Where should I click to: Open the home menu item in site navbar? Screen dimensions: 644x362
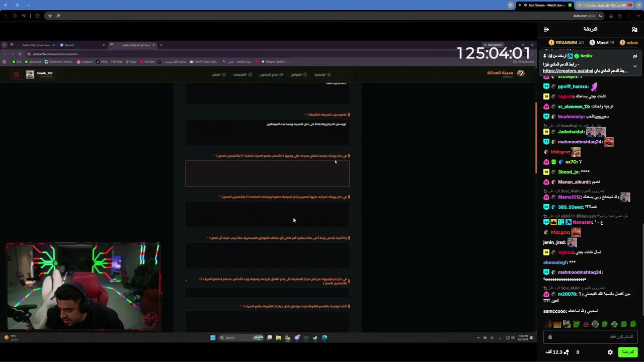pos(323,74)
